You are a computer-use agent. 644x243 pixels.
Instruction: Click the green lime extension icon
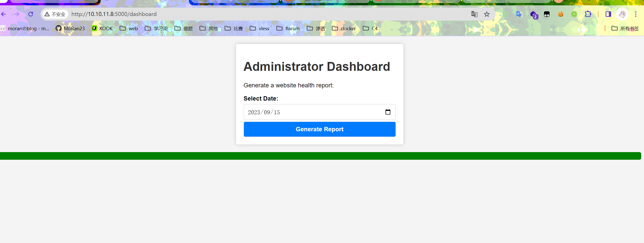(574, 14)
